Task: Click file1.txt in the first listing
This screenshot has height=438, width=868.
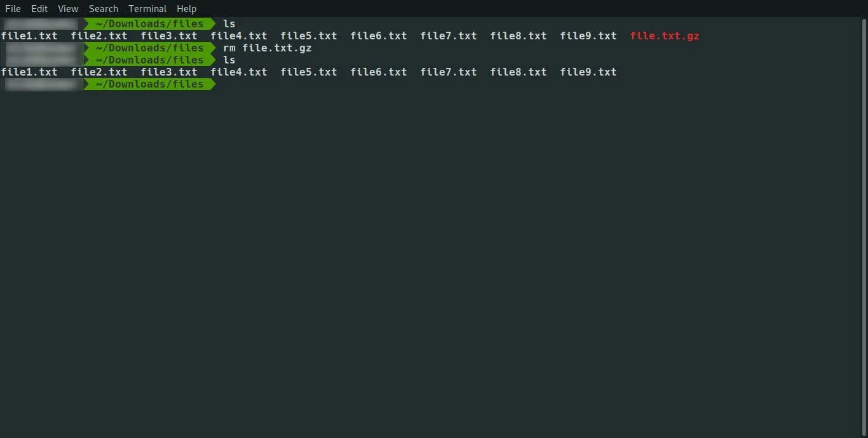Action: 29,36
